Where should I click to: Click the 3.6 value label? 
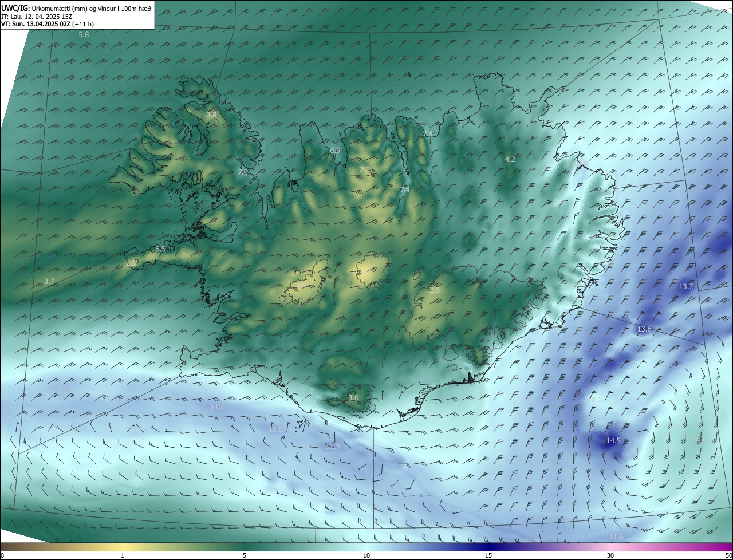point(353,398)
